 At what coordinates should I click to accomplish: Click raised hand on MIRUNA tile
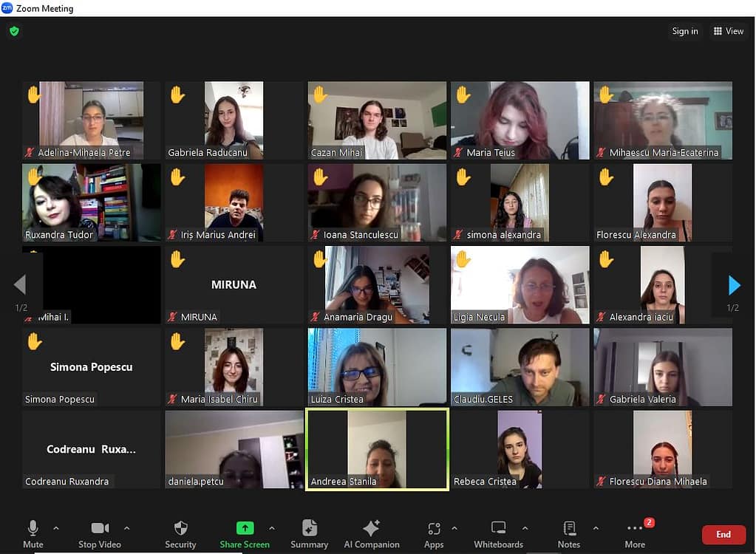[177, 259]
